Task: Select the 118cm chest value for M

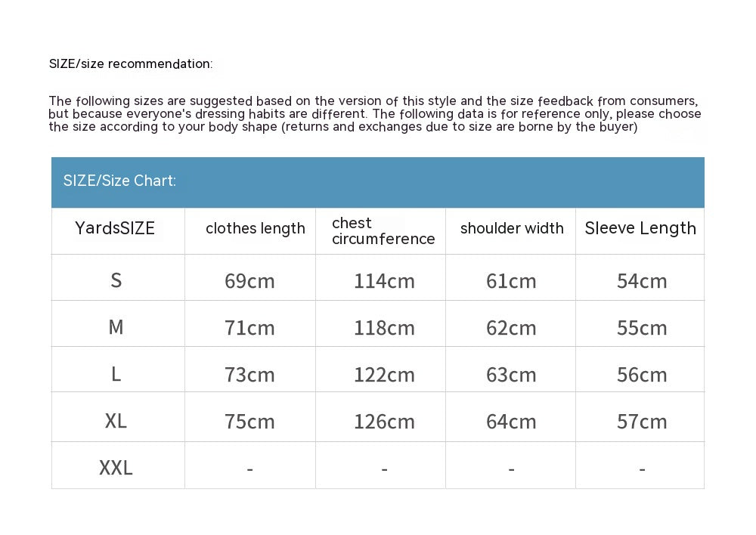Action: click(384, 328)
